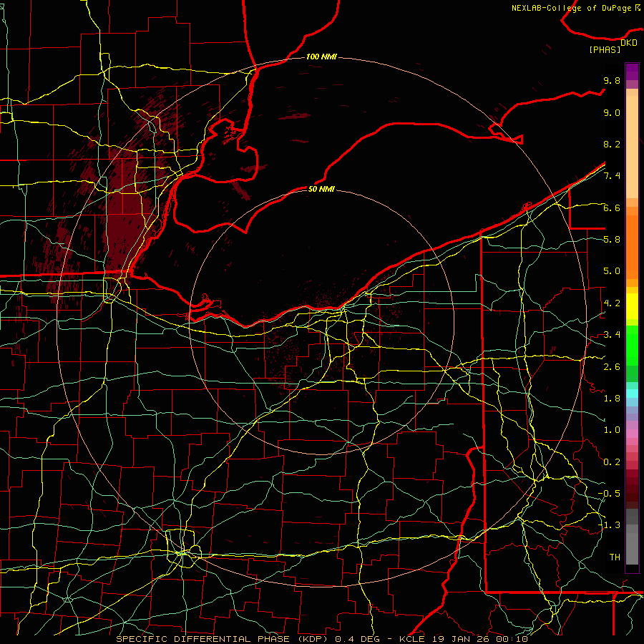Click the purple swatch at top of color bar
644x644 pixels.
[632, 72]
